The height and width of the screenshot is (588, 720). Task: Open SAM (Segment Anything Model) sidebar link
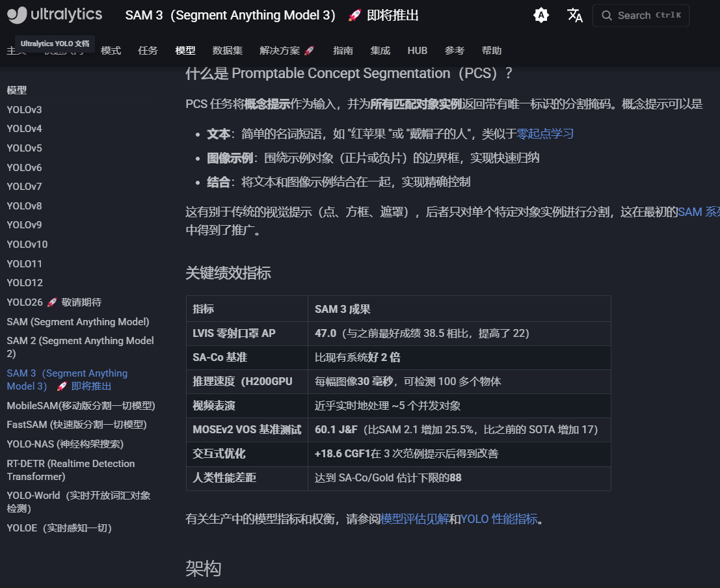pyautogui.click(x=78, y=321)
